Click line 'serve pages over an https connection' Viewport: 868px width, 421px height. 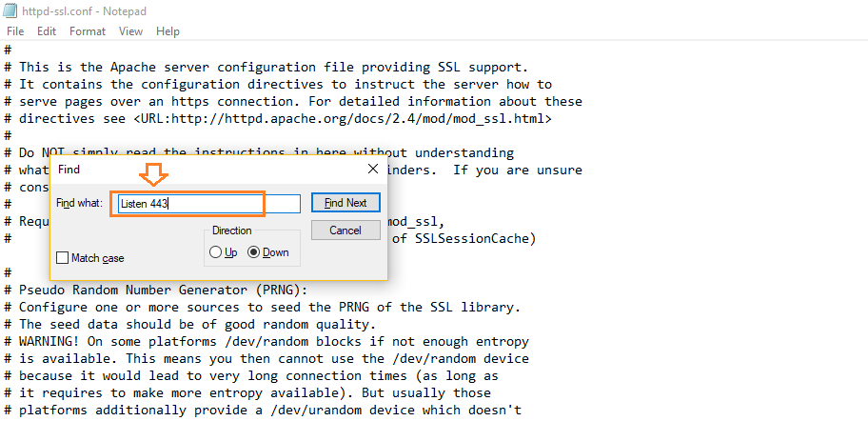[293, 102]
